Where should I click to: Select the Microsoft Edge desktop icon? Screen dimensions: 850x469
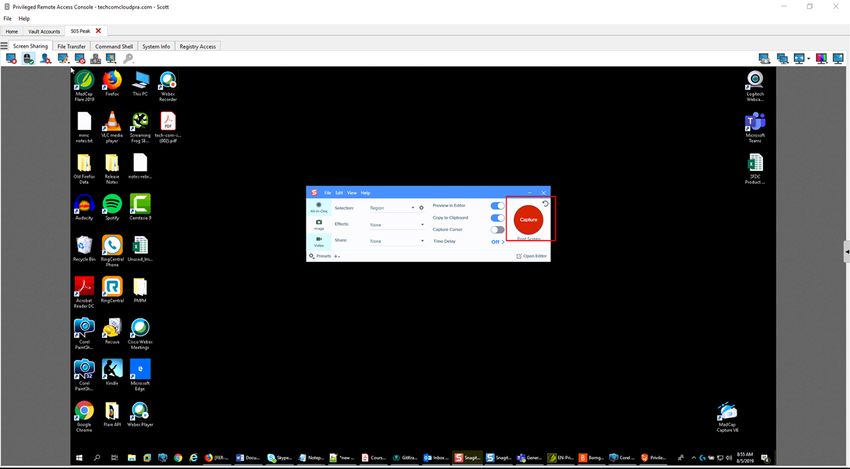pyautogui.click(x=140, y=375)
